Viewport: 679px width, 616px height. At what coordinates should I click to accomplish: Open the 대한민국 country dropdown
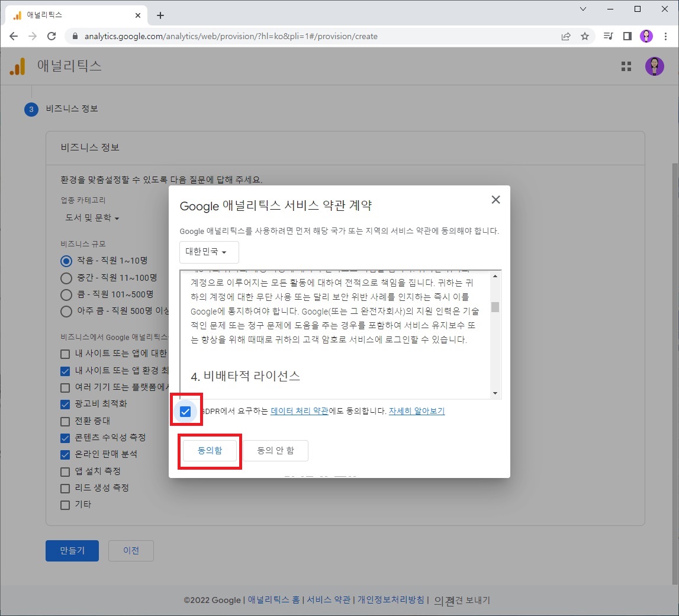[209, 252]
